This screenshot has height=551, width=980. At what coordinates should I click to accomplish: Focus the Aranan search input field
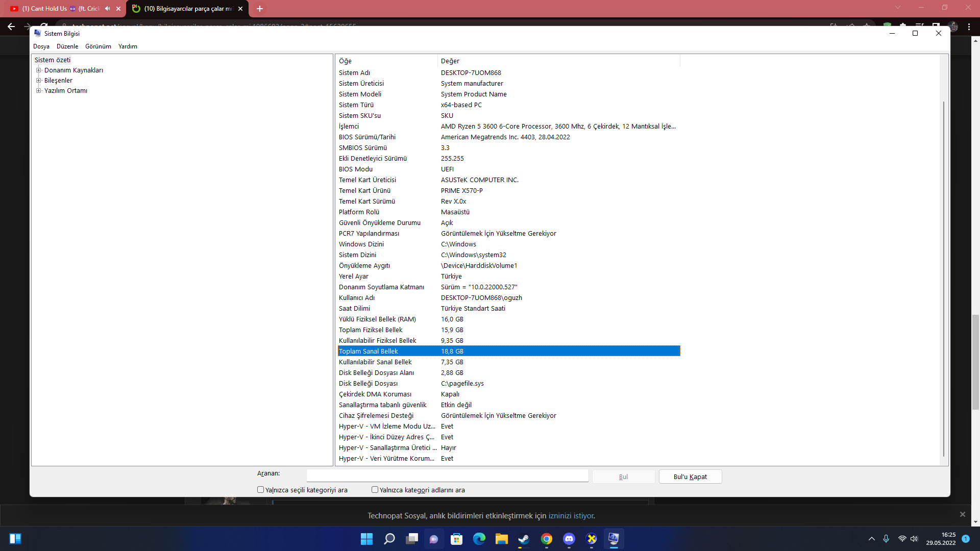coord(447,475)
